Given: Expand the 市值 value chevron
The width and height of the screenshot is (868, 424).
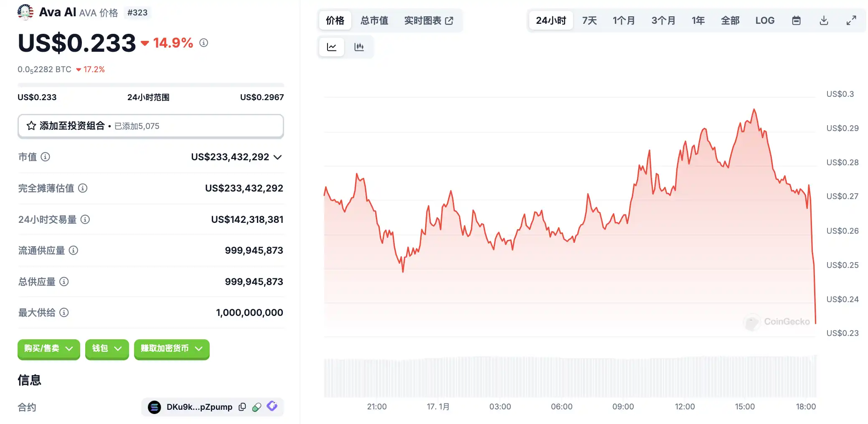Looking at the screenshot, I should point(278,157).
